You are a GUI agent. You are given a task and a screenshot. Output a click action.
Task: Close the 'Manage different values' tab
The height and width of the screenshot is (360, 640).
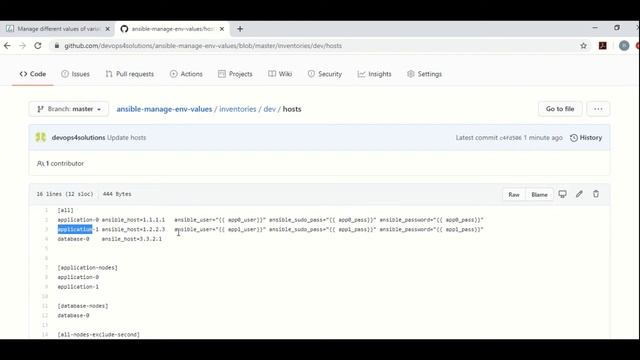pyautogui.click(x=108, y=29)
